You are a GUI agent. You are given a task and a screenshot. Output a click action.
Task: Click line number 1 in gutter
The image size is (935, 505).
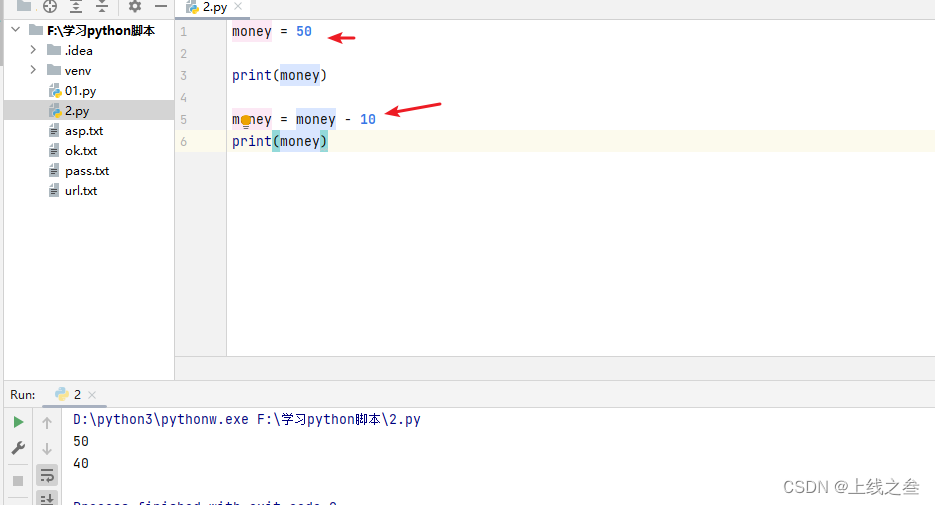coord(184,32)
